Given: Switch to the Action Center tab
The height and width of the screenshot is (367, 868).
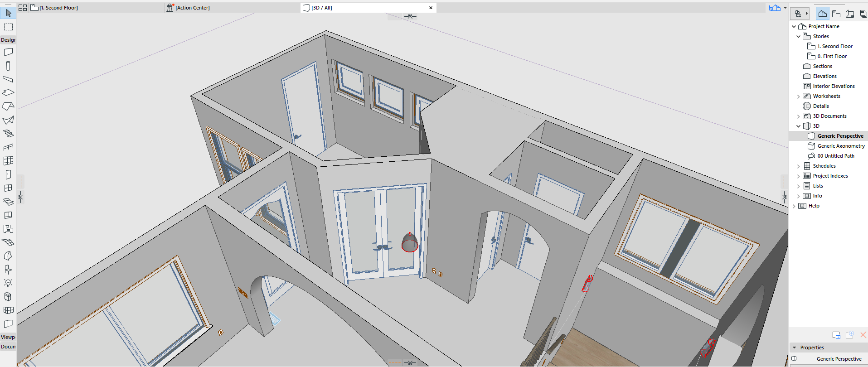Looking at the screenshot, I should (192, 8).
